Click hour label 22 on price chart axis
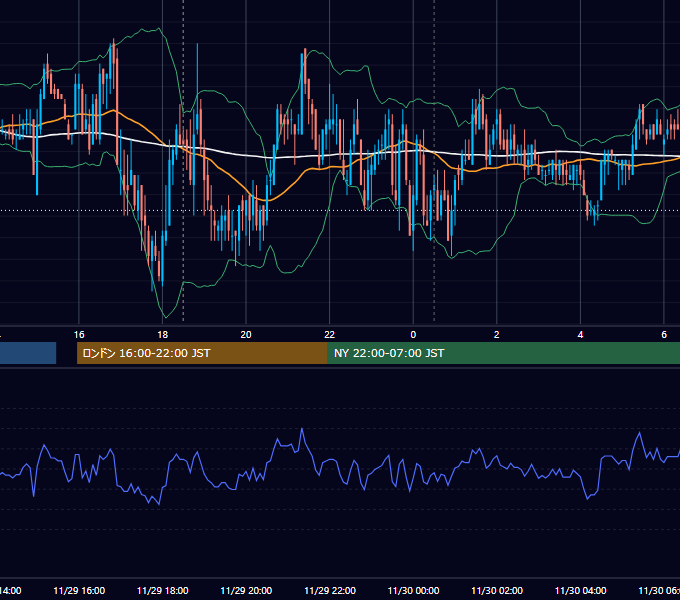Image resolution: width=680 pixels, height=600 pixels. pyautogui.click(x=330, y=335)
